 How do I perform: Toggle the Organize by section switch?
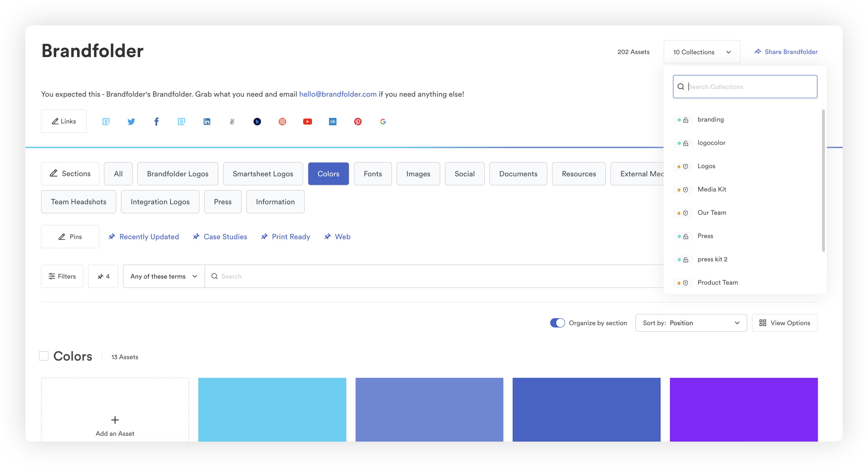pos(557,323)
